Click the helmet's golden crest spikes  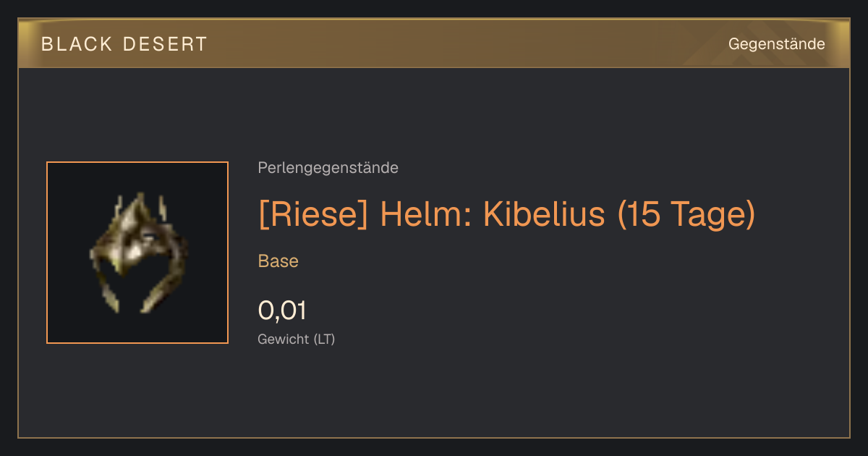(140, 206)
